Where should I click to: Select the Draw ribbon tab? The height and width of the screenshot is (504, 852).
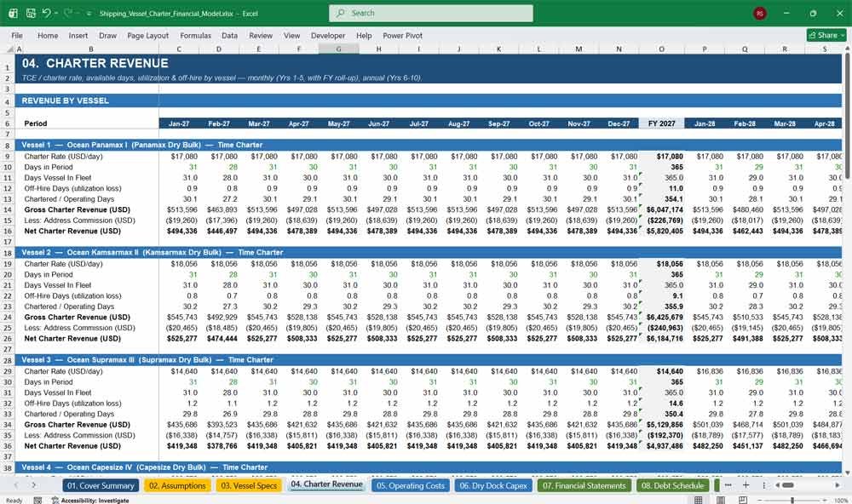tap(107, 35)
